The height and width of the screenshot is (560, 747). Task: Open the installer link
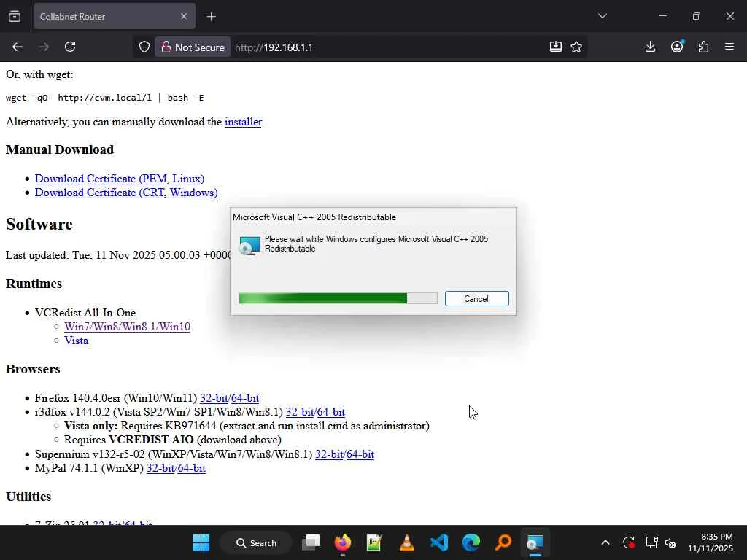pos(243,122)
